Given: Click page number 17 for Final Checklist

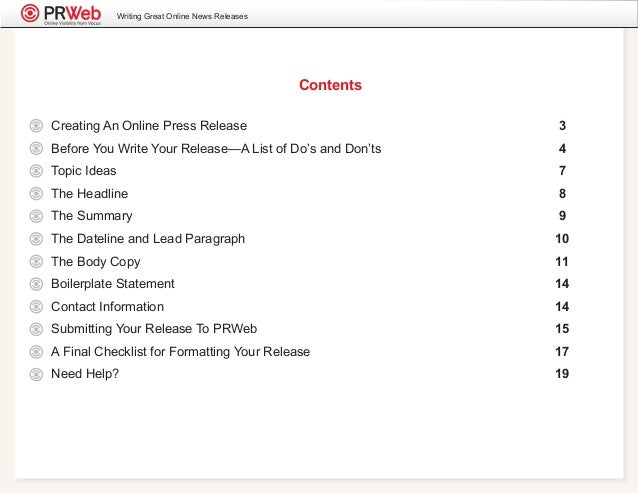Looking at the screenshot, I should click(x=562, y=352).
